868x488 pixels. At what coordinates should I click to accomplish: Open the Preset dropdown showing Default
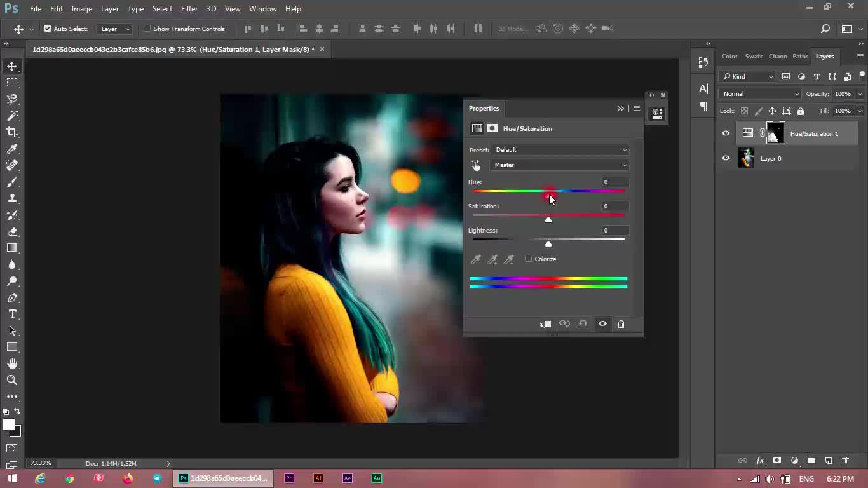560,150
